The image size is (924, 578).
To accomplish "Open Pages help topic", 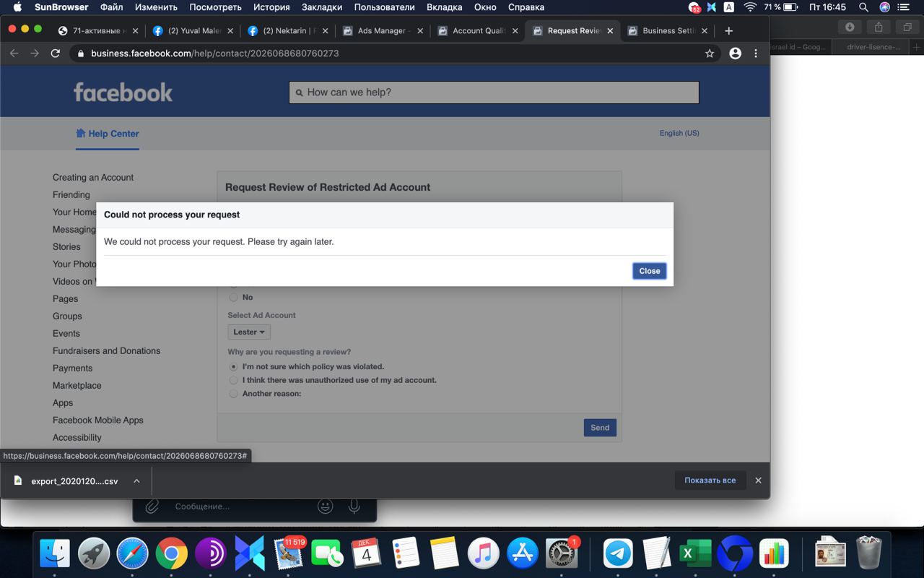I will 65,298.
